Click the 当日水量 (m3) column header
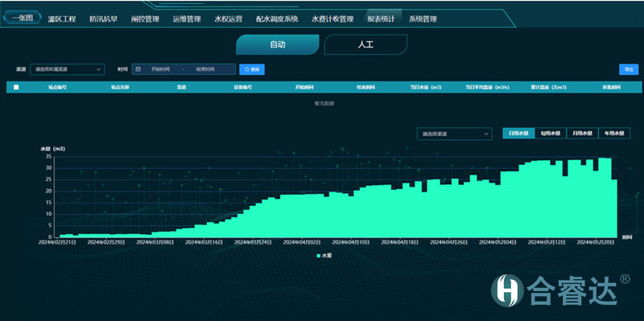644x321 pixels. (x=426, y=87)
